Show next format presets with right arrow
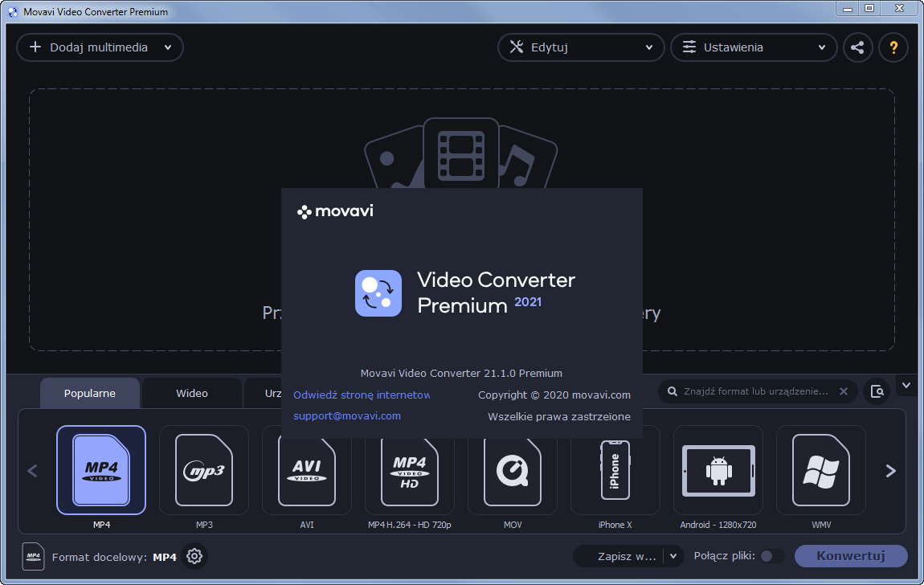The width and height of the screenshot is (924, 585). [890, 471]
